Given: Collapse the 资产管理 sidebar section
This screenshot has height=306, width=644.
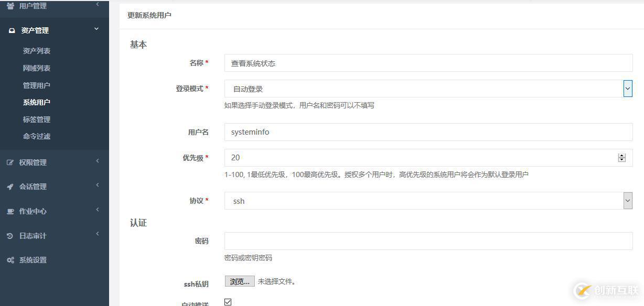Looking at the screenshot, I should pyautogui.click(x=96, y=29).
